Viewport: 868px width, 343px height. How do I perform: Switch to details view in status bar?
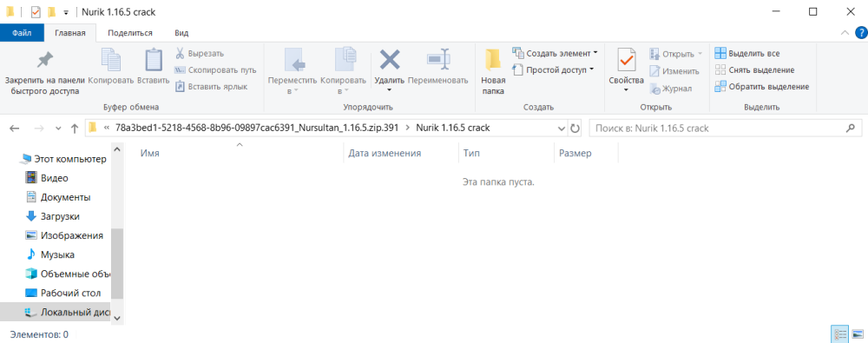click(839, 334)
